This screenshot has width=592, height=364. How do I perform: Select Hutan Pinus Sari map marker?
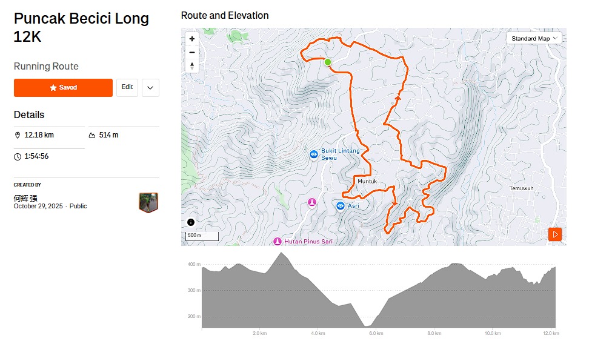278,242
